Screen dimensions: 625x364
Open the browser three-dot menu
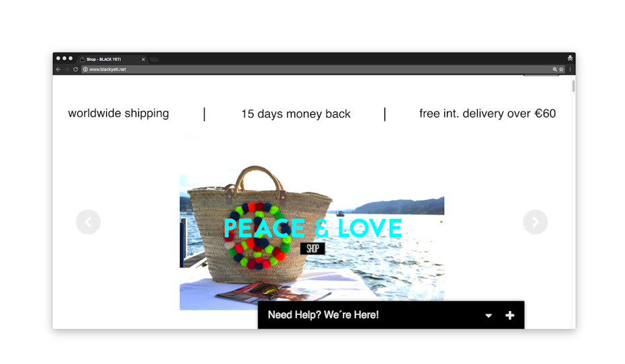click(570, 69)
